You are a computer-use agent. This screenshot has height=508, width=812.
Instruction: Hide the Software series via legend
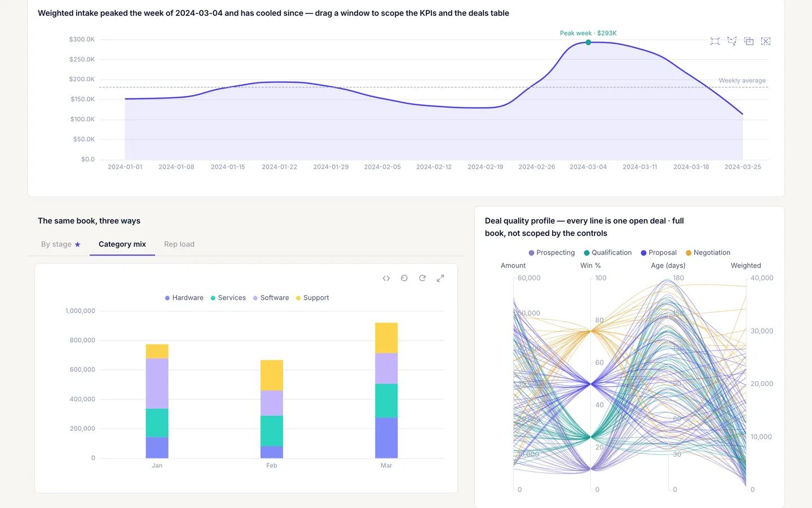pyautogui.click(x=271, y=298)
